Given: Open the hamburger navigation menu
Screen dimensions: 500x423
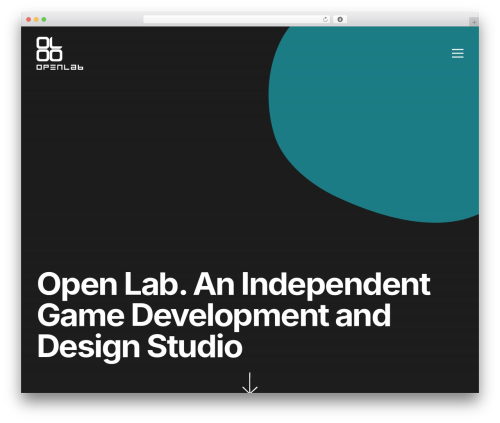Looking at the screenshot, I should click(457, 53).
